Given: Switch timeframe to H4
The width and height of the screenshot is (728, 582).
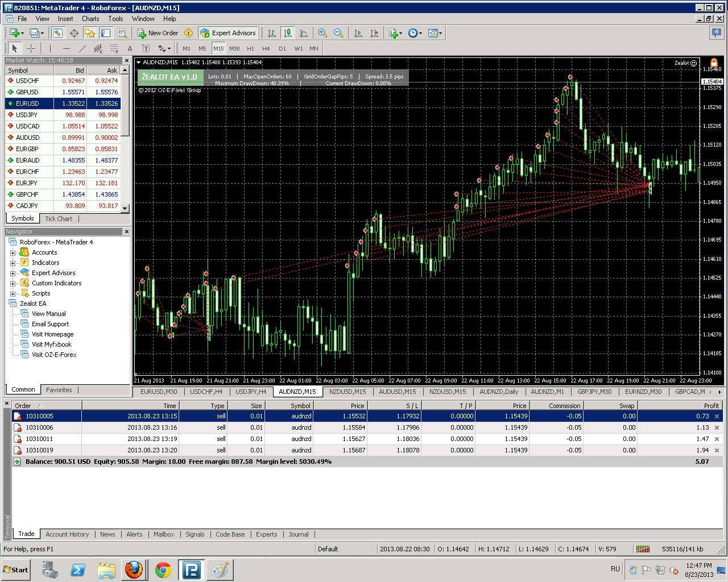Looking at the screenshot, I should [266, 48].
